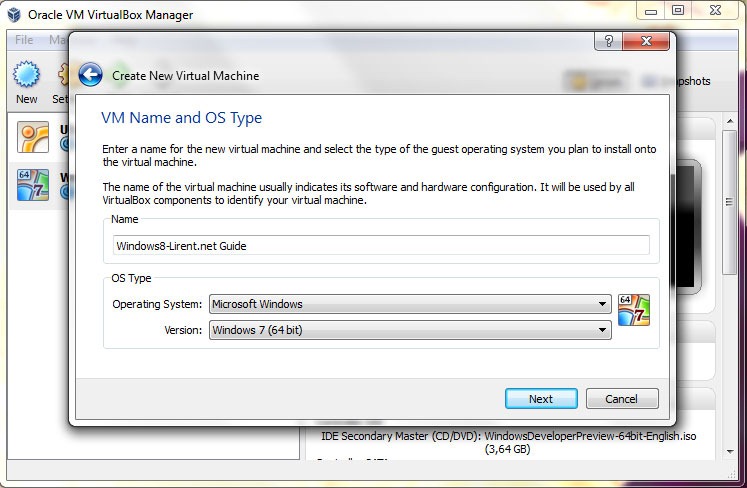Click the Cancel button
The width and height of the screenshot is (747, 488).
(x=622, y=399)
